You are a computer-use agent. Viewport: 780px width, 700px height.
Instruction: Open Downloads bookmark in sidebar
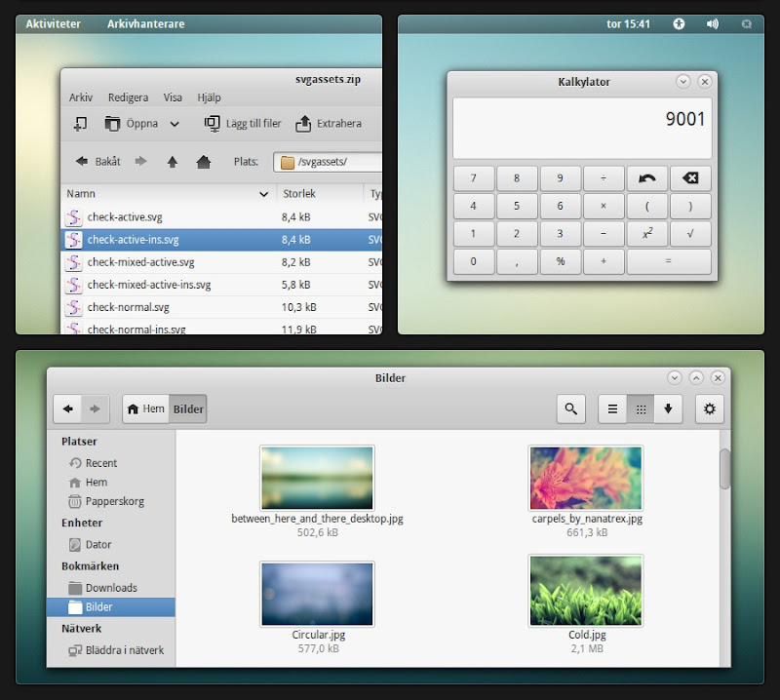(x=111, y=588)
